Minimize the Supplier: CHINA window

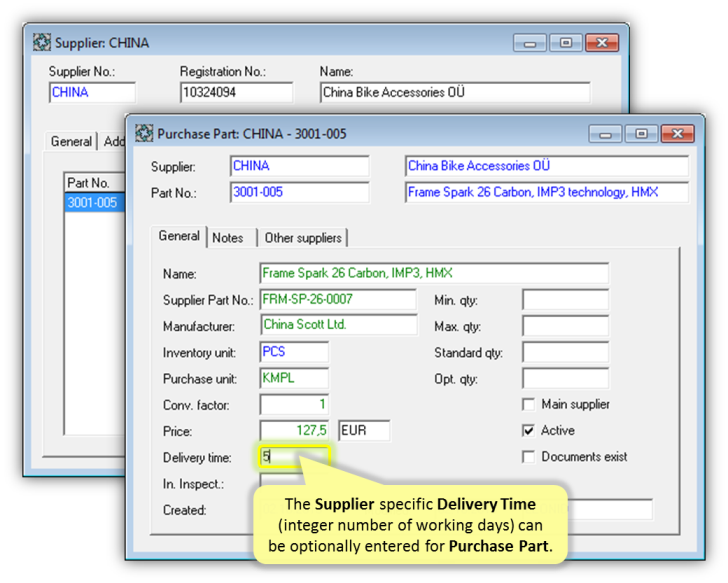click(x=530, y=43)
